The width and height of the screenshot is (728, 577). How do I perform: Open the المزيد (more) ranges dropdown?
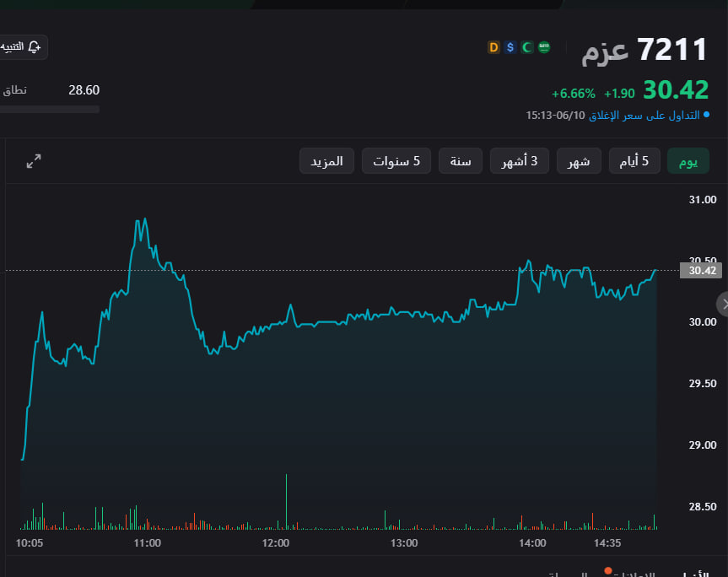coord(326,161)
